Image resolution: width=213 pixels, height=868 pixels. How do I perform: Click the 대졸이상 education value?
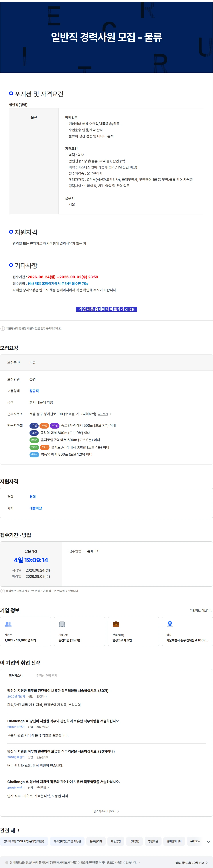pos(36,508)
